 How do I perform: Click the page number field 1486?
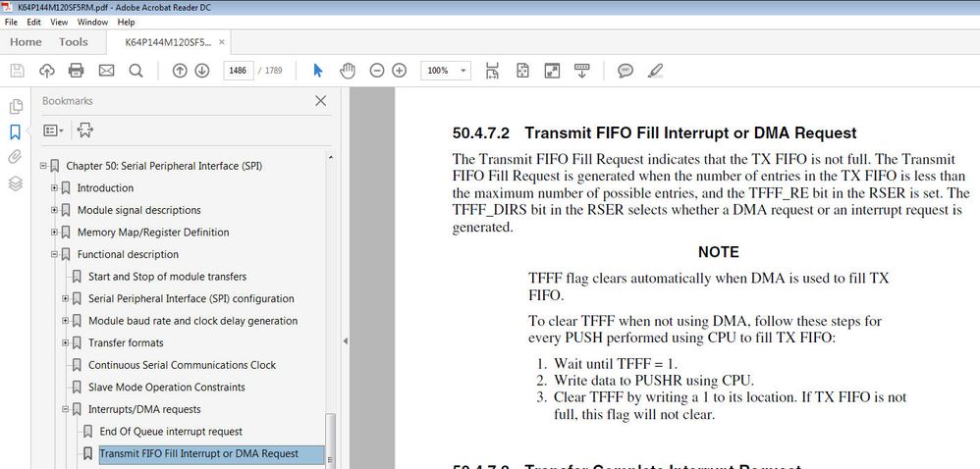[238, 71]
